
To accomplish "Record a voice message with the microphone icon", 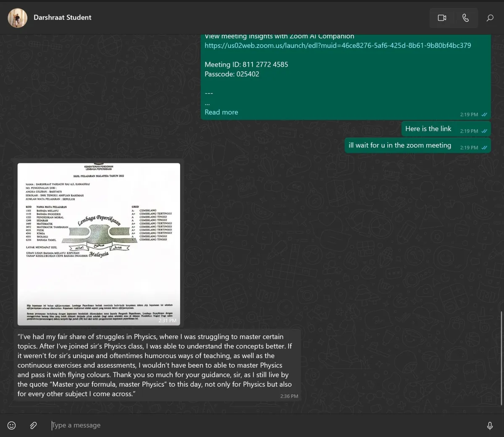I will coord(490,426).
